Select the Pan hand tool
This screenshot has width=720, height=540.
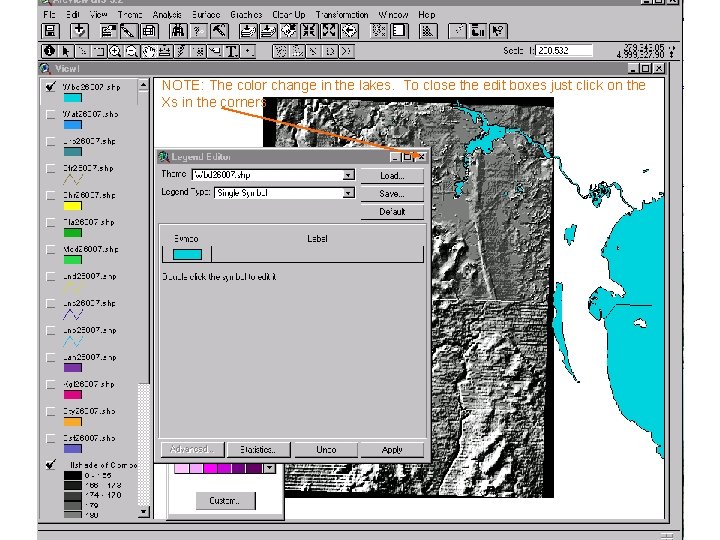(148, 51)
